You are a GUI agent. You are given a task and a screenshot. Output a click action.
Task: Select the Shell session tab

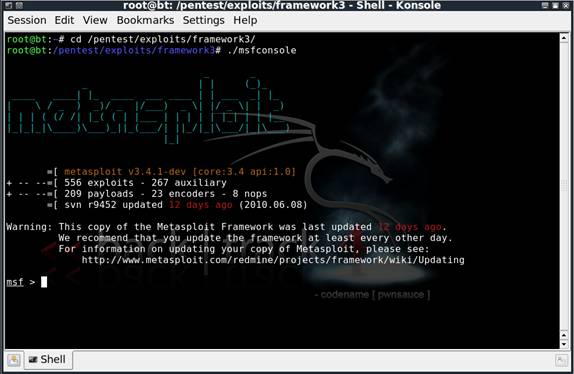coord(48,360)
